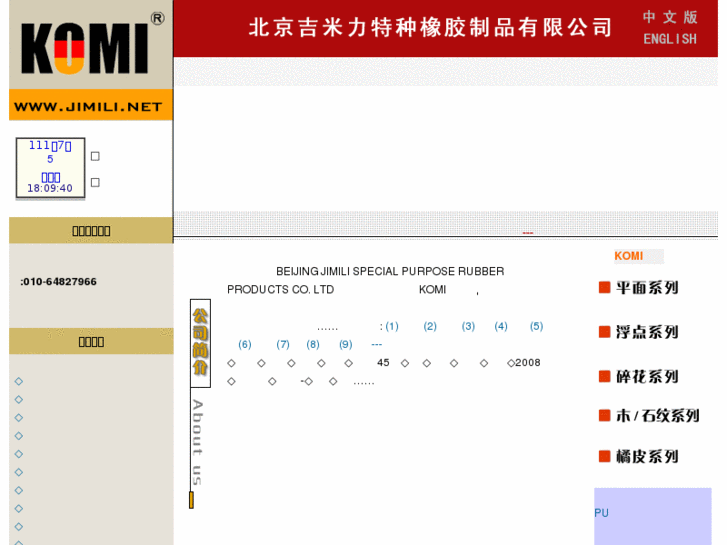727x545 pixels.
Task: Open item link (3)
Action: 468,327
